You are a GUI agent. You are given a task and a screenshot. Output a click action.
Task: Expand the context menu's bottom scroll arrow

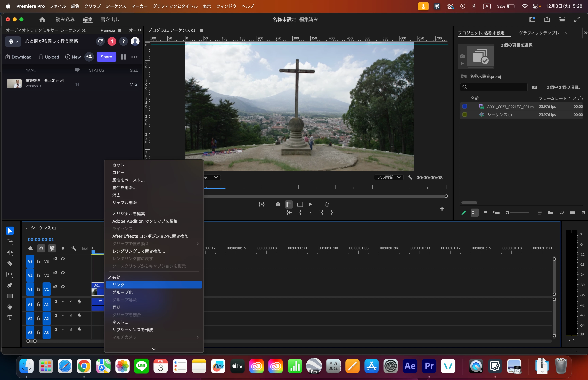tap(154, 349)
